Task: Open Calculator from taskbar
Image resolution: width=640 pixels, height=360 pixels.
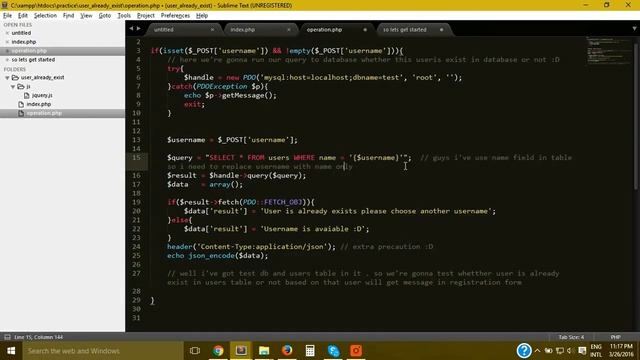Action: (310, 351)
